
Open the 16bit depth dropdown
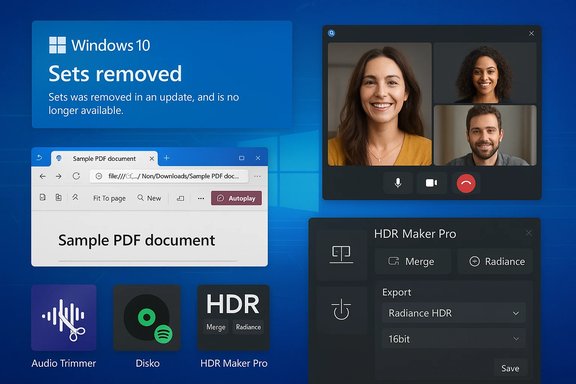pyautogui.click(x=454, y=339)
